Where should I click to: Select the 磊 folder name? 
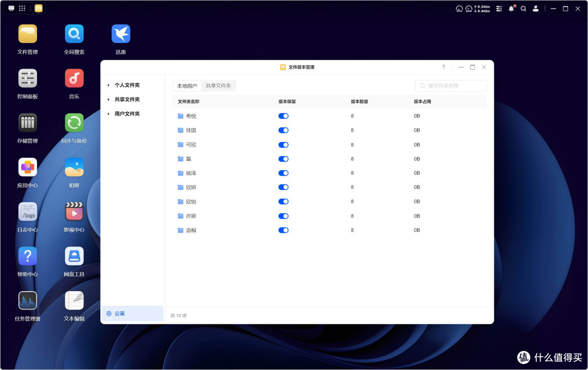point(188,159)
